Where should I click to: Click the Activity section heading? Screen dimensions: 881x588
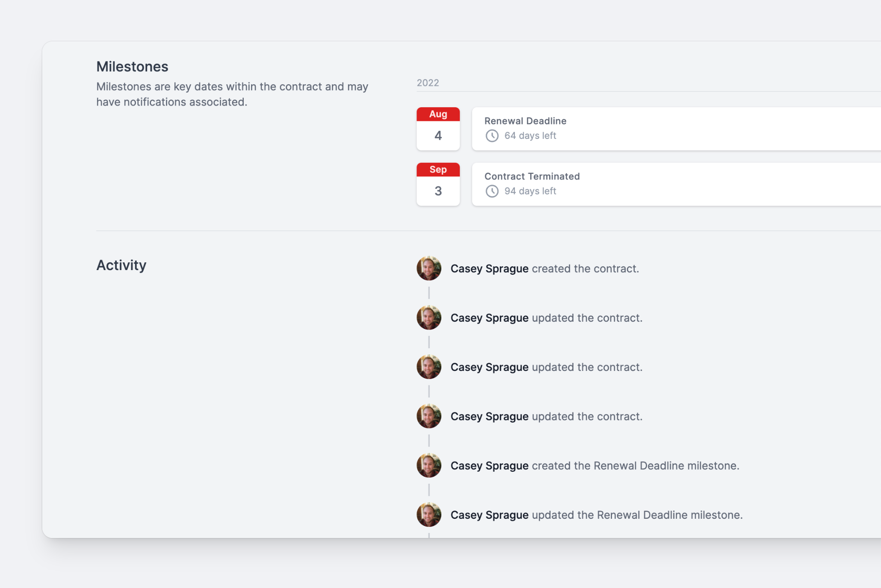(x=121, y=265)
